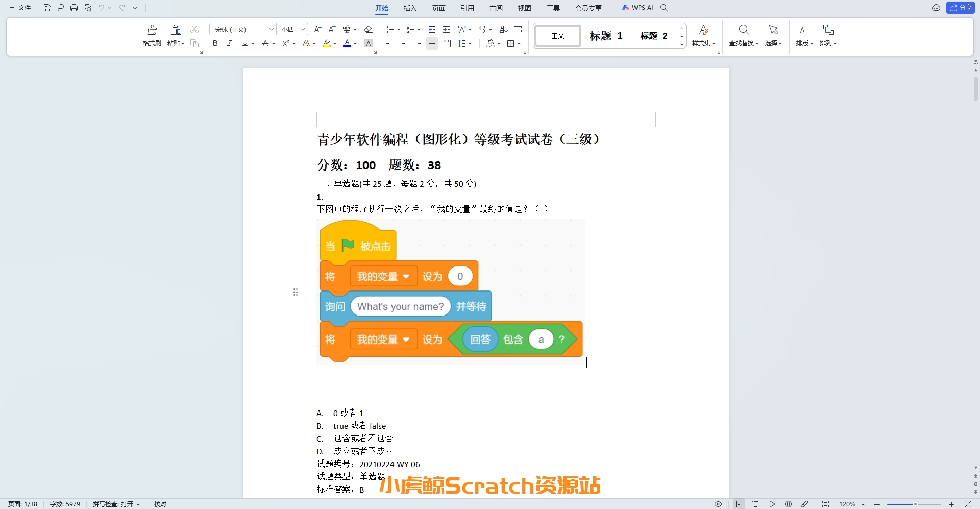This screenshot has width=980, height=509.
Task: Apply the 标题 2 heading style
Action: coord(654,36)
